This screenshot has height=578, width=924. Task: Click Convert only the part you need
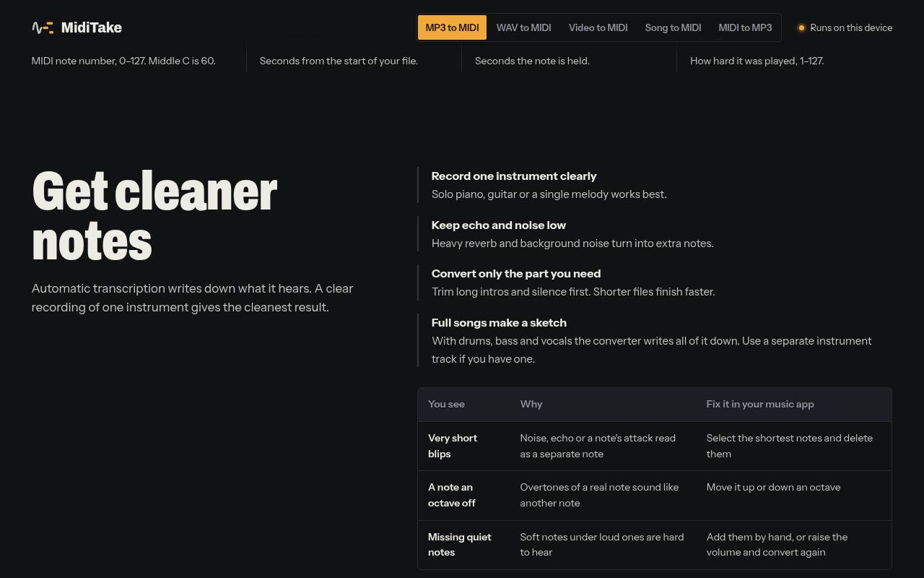click(x=516, y=274)
